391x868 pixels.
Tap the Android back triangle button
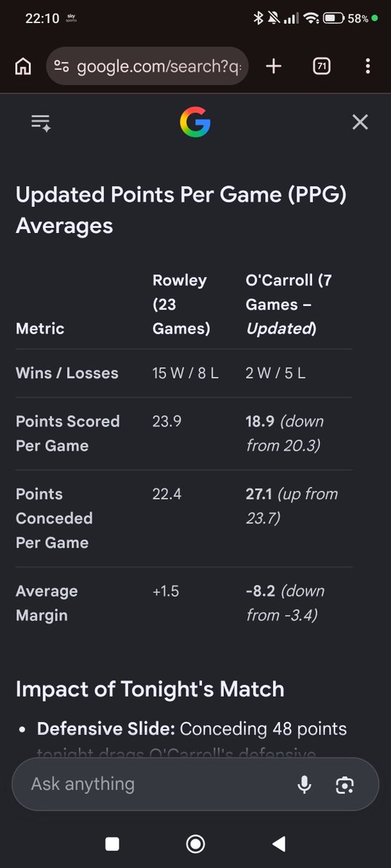[x=278, y=843]
